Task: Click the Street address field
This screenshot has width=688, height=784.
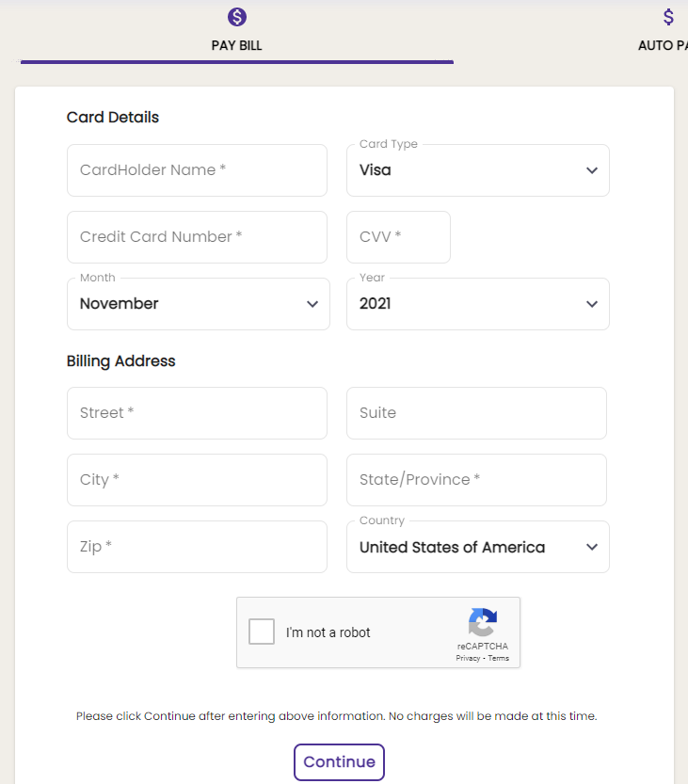Action: click(197, 413)
